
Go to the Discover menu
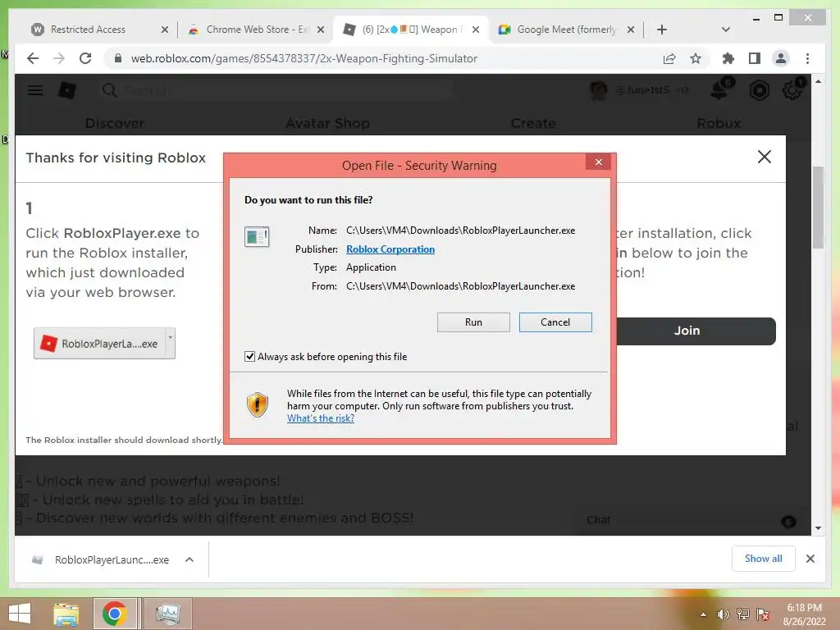pos(115,123)
